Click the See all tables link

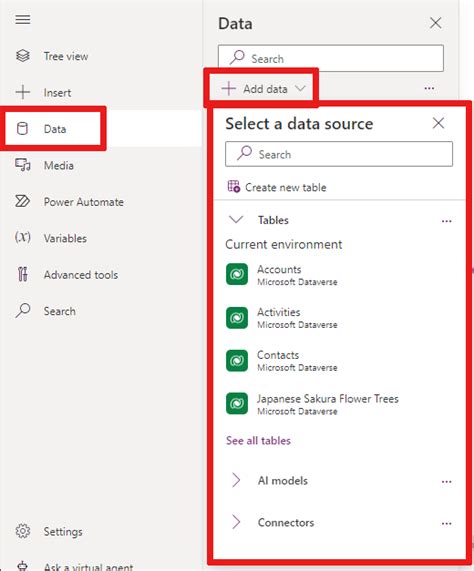point(258,441)
